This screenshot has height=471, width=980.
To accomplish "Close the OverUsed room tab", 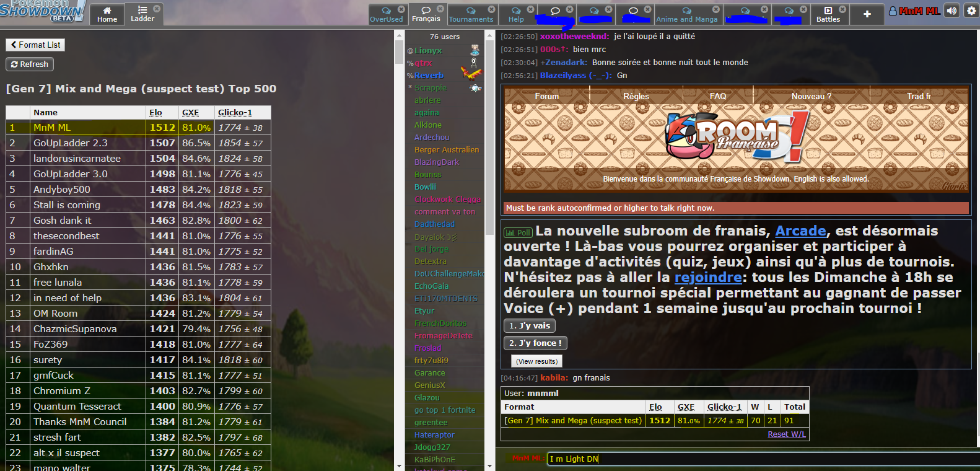I will [x=401, y=9].
